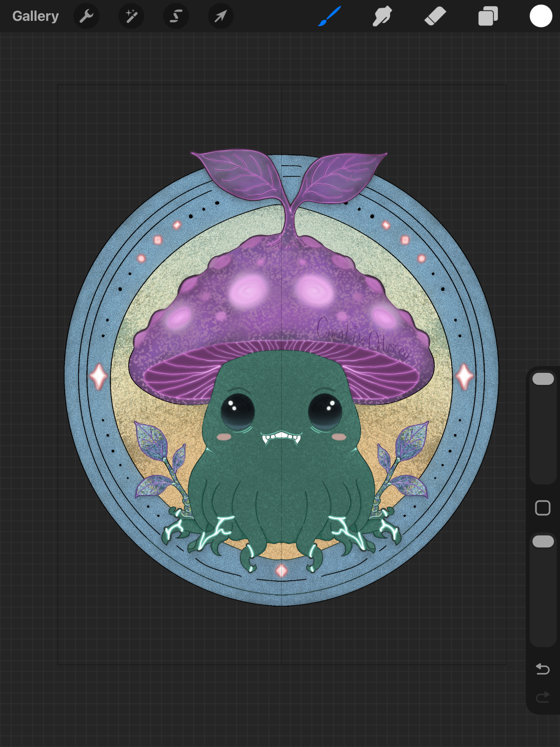Image resolution: width=560 pixels, height=747 pixels.
Task: Return to the Gallery
Action: pos(36,16)
